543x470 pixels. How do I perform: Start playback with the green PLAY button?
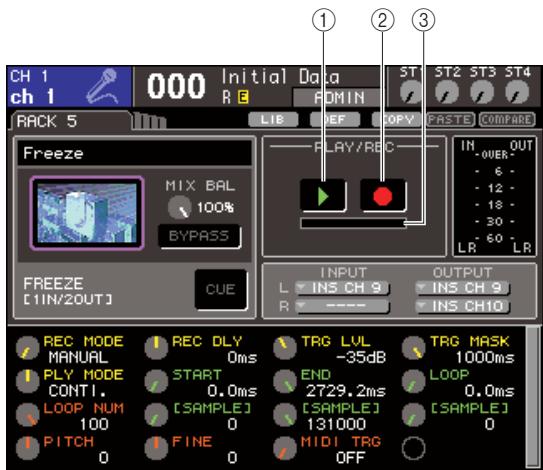[323, 195]
